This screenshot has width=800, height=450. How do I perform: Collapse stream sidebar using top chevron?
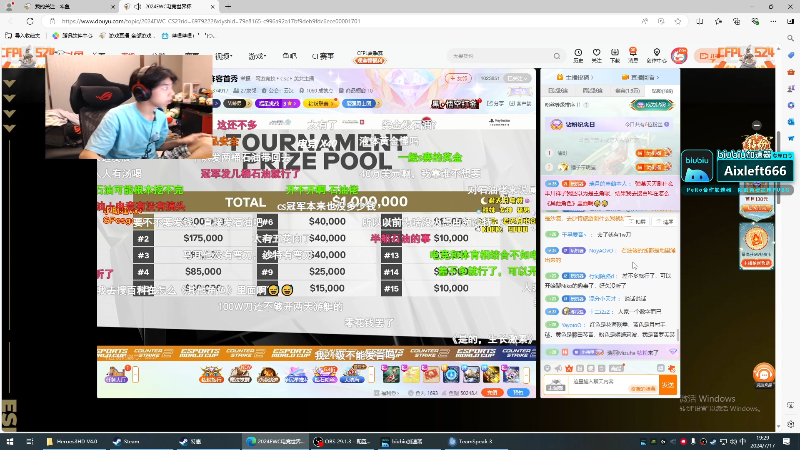(x=9, y=84)
